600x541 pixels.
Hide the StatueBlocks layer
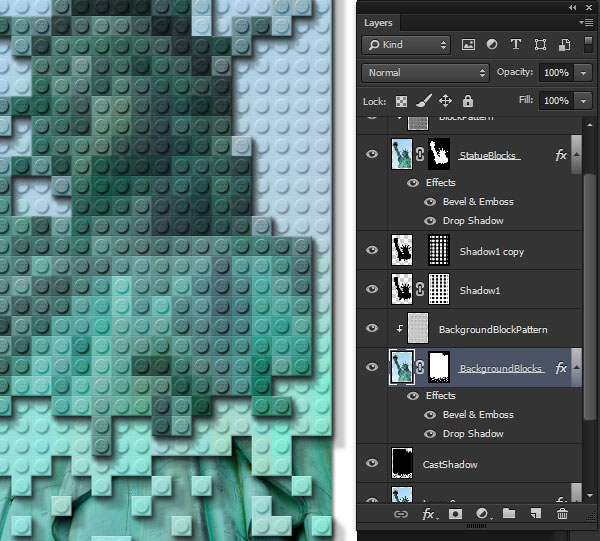(372, 154)
